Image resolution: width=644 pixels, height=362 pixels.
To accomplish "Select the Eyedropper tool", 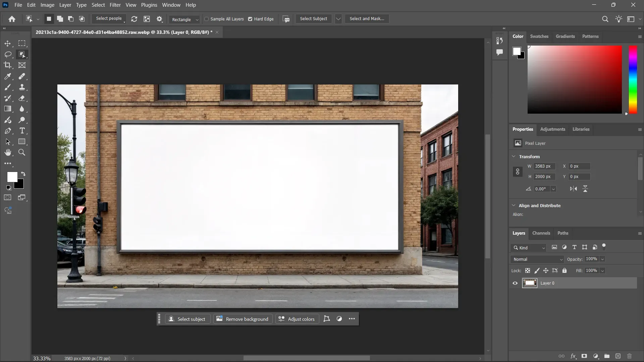I will 8,76.
